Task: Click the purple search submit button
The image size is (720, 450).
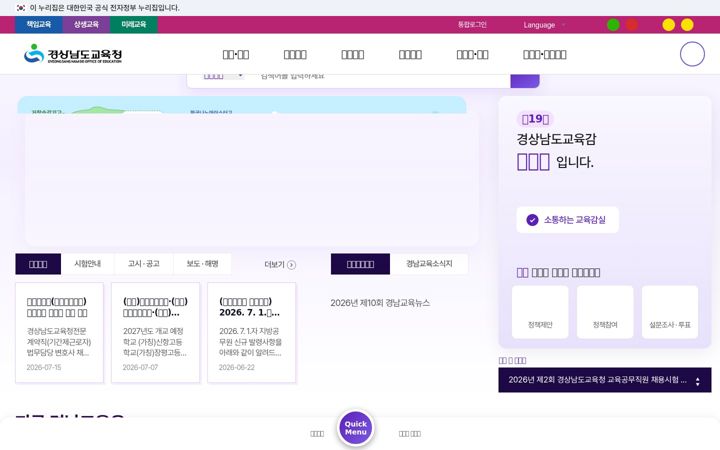Action: (525, 80)
